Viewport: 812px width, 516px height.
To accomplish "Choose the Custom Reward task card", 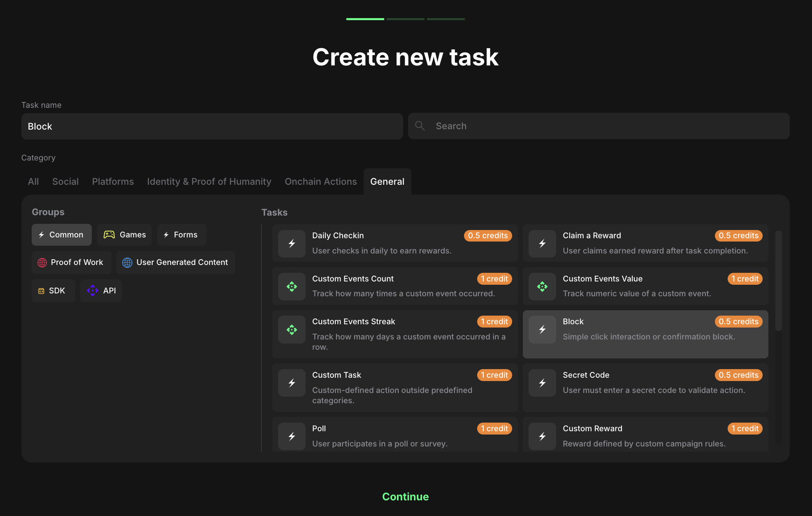I will click(645, 435).
